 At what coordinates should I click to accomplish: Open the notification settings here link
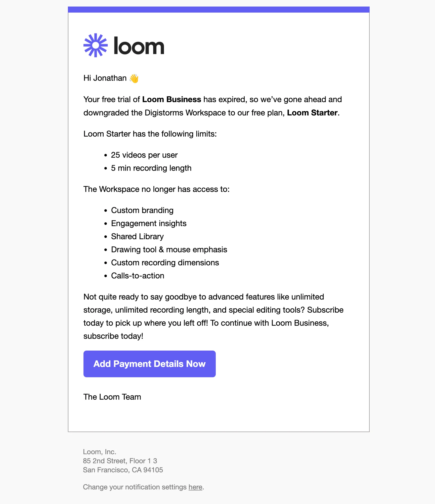pos(195,487)
